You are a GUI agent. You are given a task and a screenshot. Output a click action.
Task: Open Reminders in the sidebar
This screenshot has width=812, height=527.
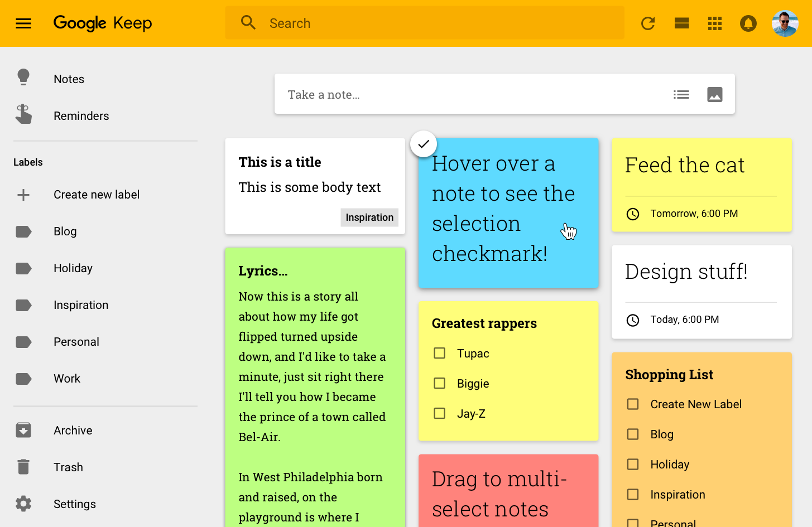pyautogui.click(x=81, y=116)
